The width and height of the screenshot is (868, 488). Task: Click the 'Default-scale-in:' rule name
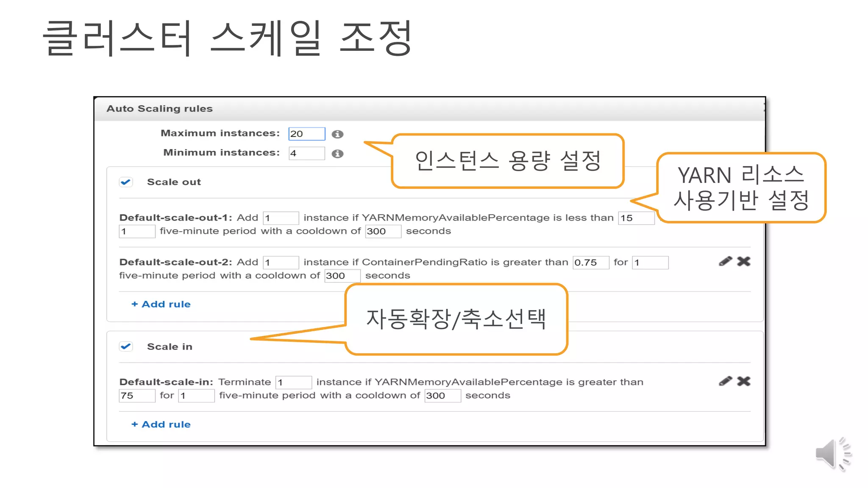click(166, 382)
